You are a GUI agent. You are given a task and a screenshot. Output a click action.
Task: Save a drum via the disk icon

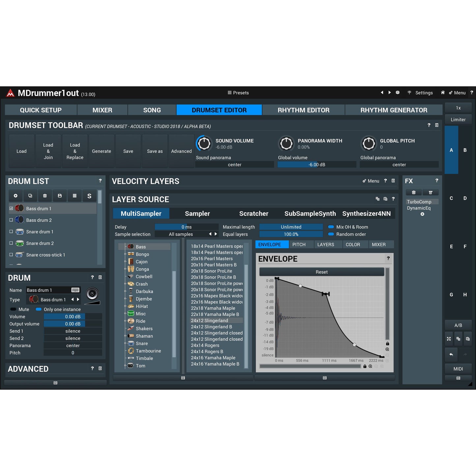click(60, 195)
